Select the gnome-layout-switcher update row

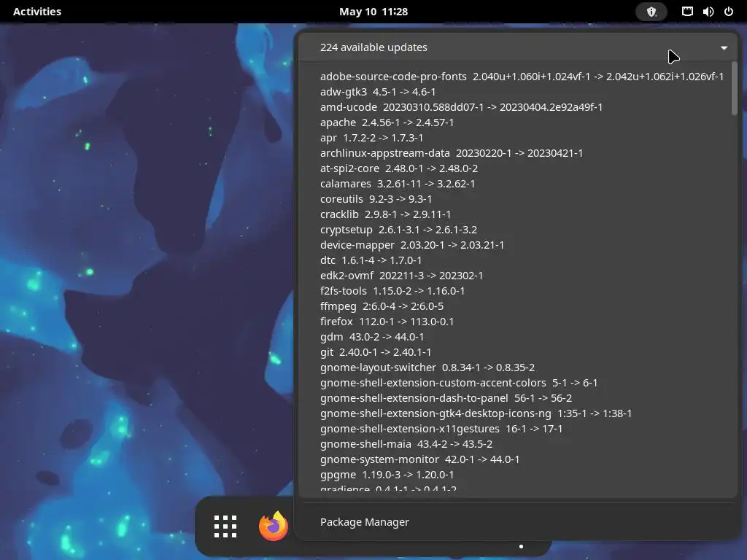click(x=427, y=367)
